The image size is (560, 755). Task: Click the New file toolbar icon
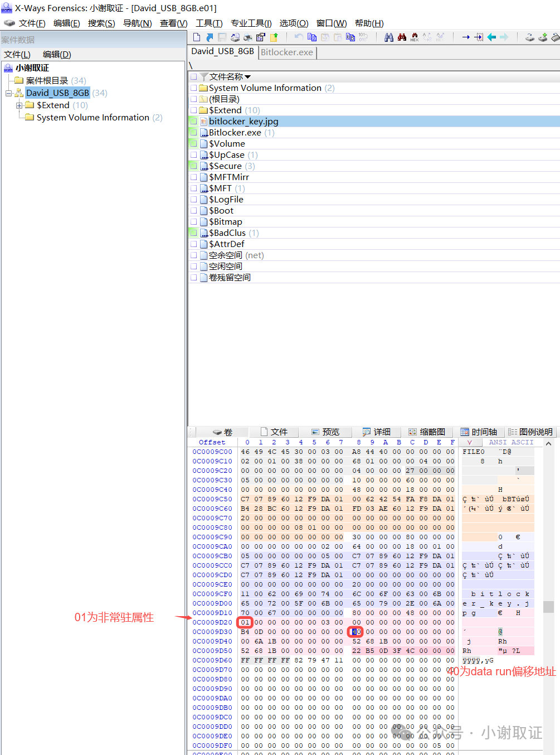[197, 37]
